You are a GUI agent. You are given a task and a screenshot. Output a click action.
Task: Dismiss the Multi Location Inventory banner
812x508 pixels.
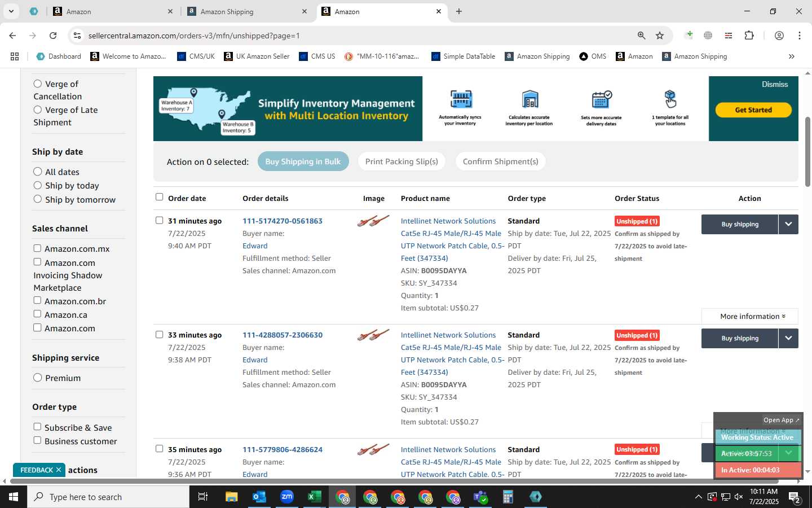tap(775, 84)
